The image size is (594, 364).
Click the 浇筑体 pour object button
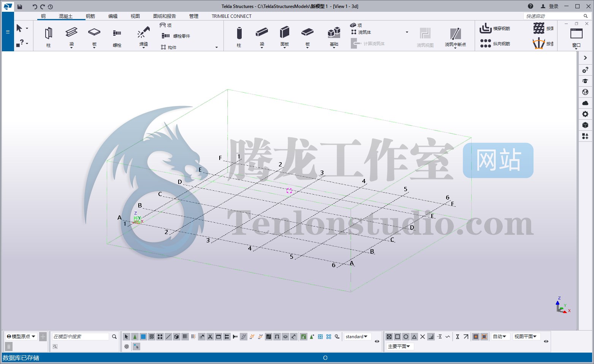(x=361, y=32)
